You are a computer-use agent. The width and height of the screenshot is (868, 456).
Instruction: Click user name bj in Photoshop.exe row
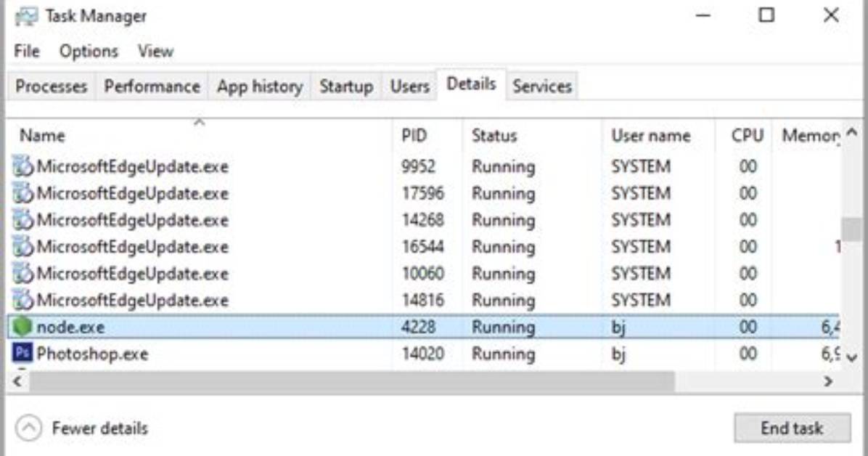pos(618,354)
